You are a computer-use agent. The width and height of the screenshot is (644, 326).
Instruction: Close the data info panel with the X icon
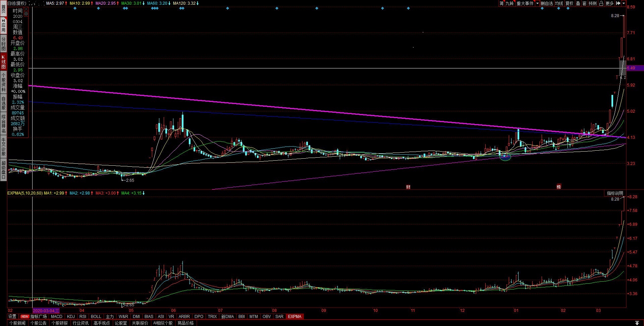26,9
